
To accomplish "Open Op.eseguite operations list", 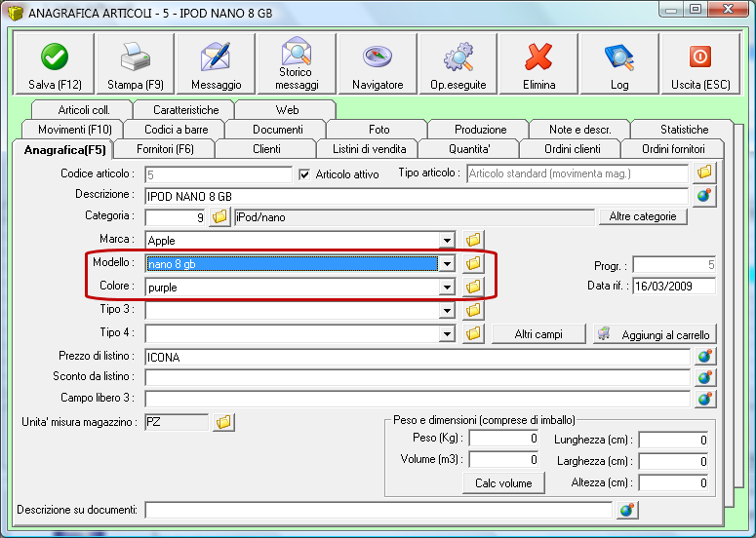I will click(x=458, y=63).
